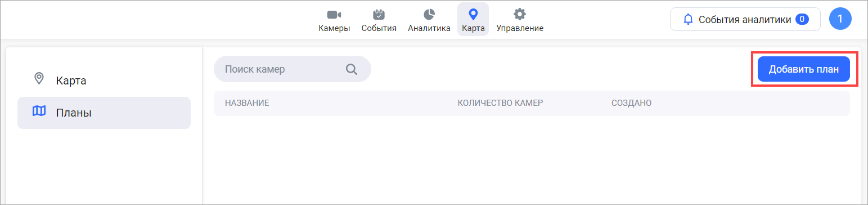The image size is (868, 205).
Task: Click the Добавить план button
Action: coord(804,69)
